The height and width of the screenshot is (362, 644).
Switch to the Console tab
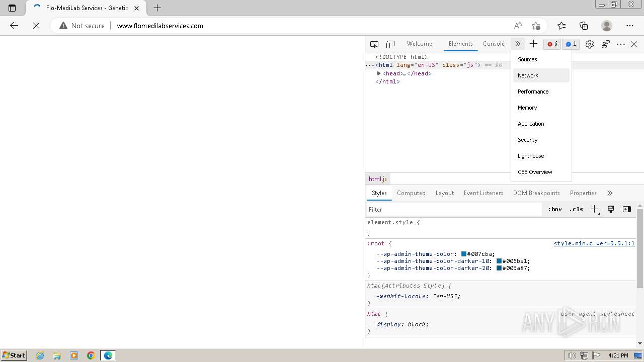494,44
